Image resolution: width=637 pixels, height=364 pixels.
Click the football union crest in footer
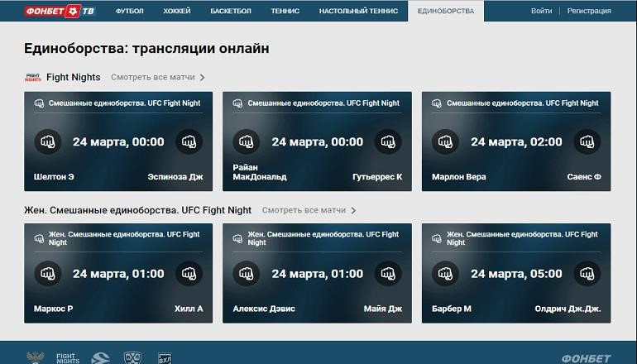click(x=36, y=358)
